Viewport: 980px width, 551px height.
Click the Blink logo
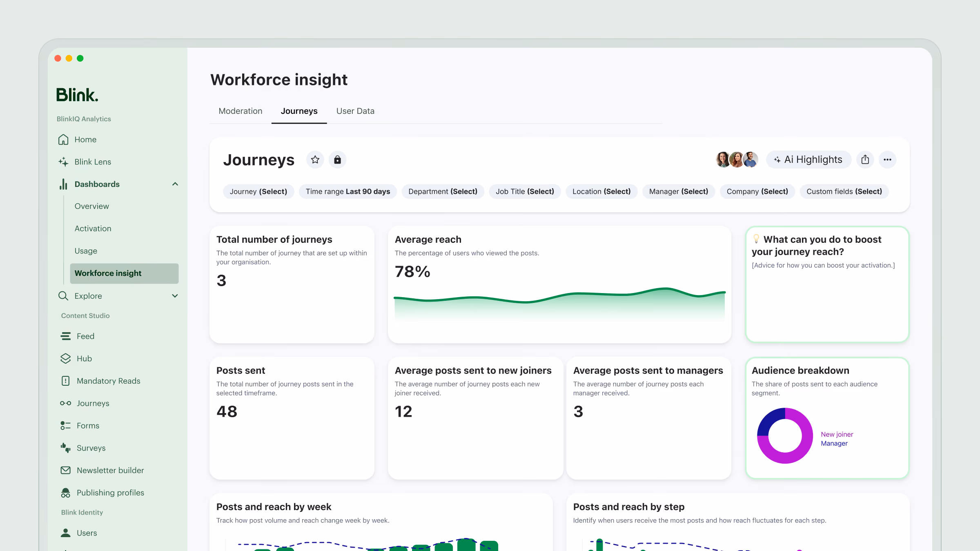77,95
